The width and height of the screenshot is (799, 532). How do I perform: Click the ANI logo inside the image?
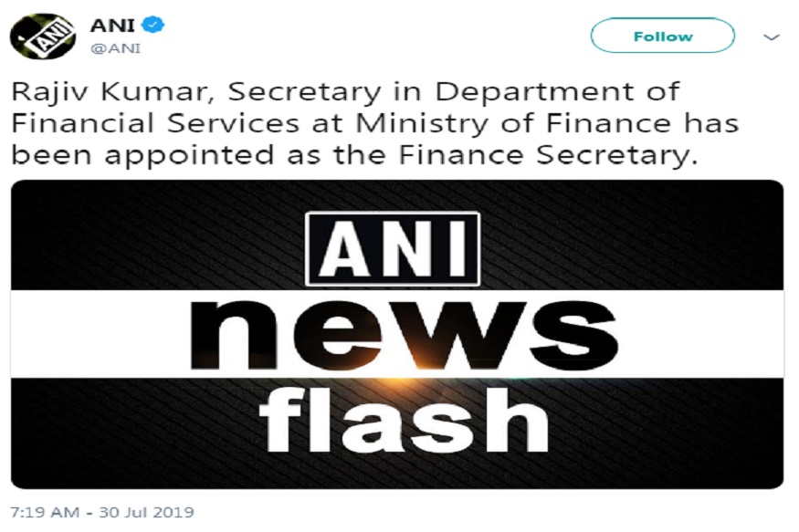click(393, 249)
